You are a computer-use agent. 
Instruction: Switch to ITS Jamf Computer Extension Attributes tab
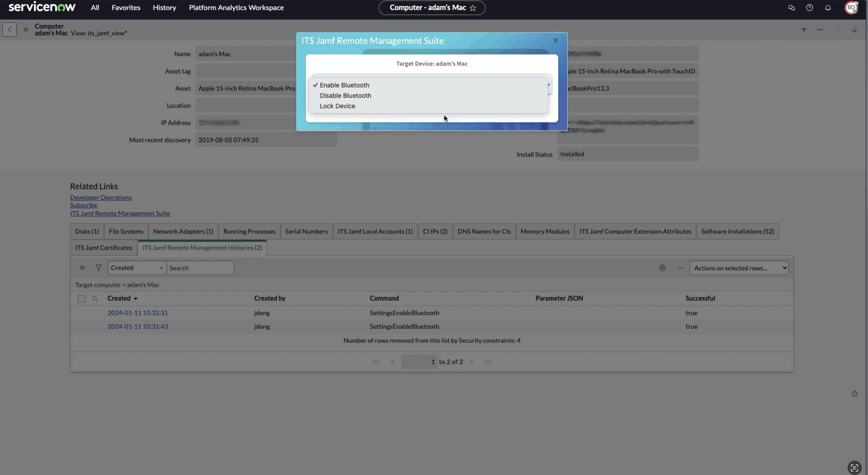(635, 231)
